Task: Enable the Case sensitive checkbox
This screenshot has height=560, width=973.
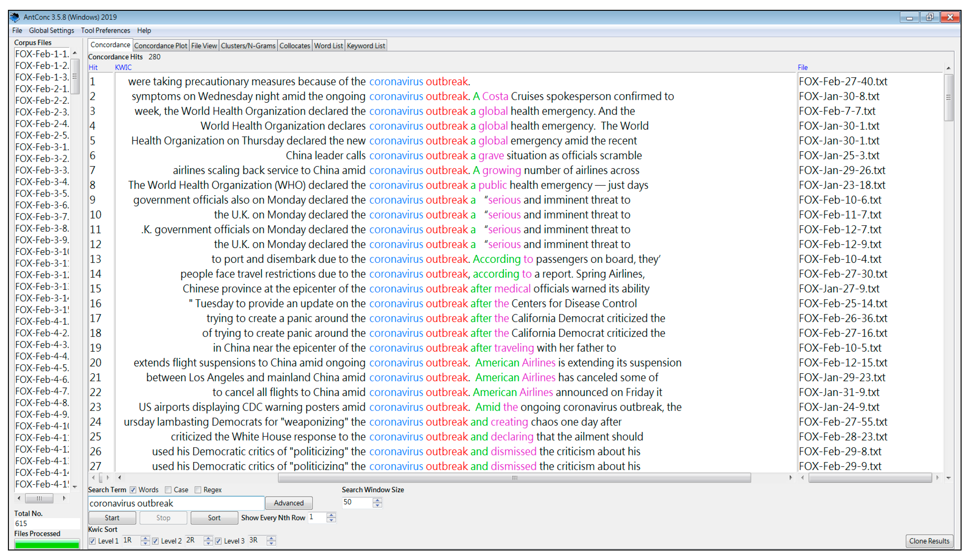Action: point(168,490)
